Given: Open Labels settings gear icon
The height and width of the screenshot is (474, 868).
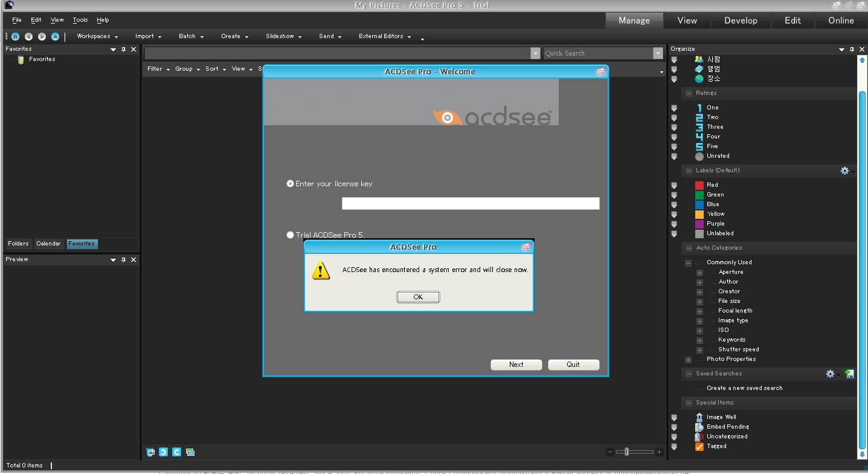Looking at the screenshot, I should click(844, 170).
